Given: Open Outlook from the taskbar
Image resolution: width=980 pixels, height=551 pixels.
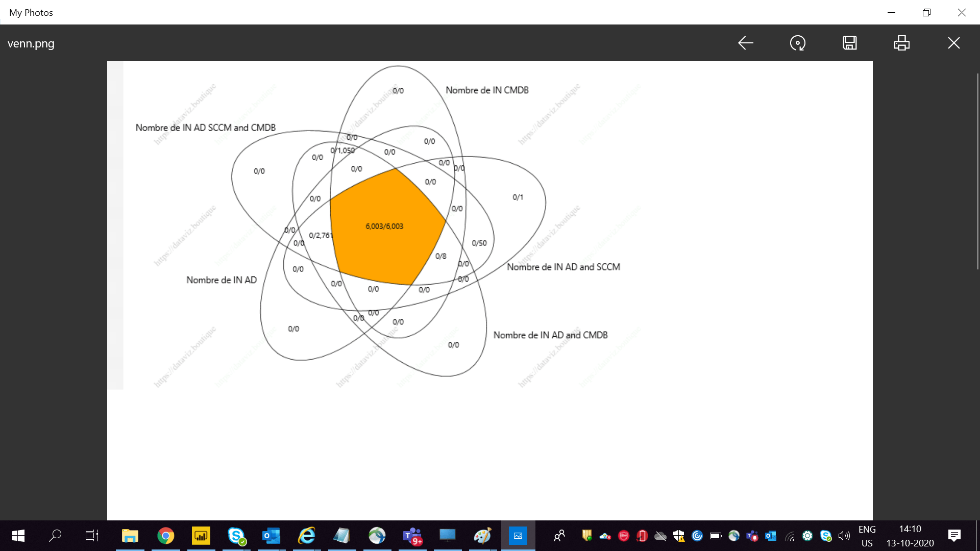Looking at the screenshot, I should point(271,536).
